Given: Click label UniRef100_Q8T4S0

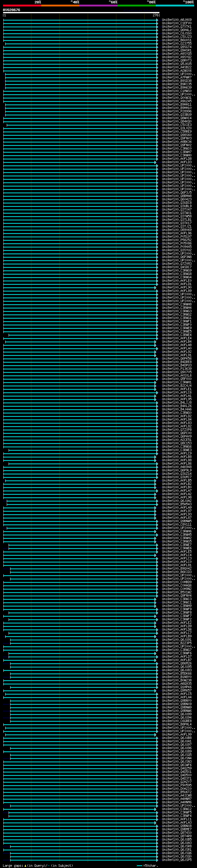Looking at the screenshot, I should click(177, 833).
